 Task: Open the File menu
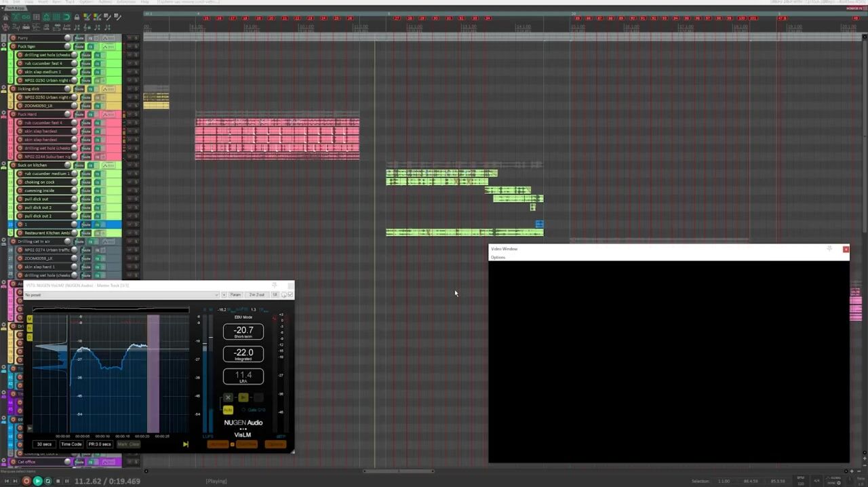pos(5,2)
